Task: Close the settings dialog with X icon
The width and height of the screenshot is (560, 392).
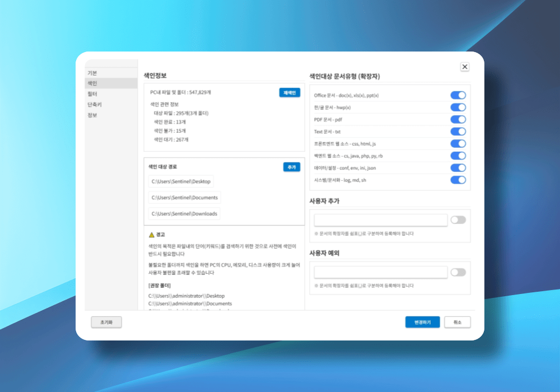Action: click(465, 67)
